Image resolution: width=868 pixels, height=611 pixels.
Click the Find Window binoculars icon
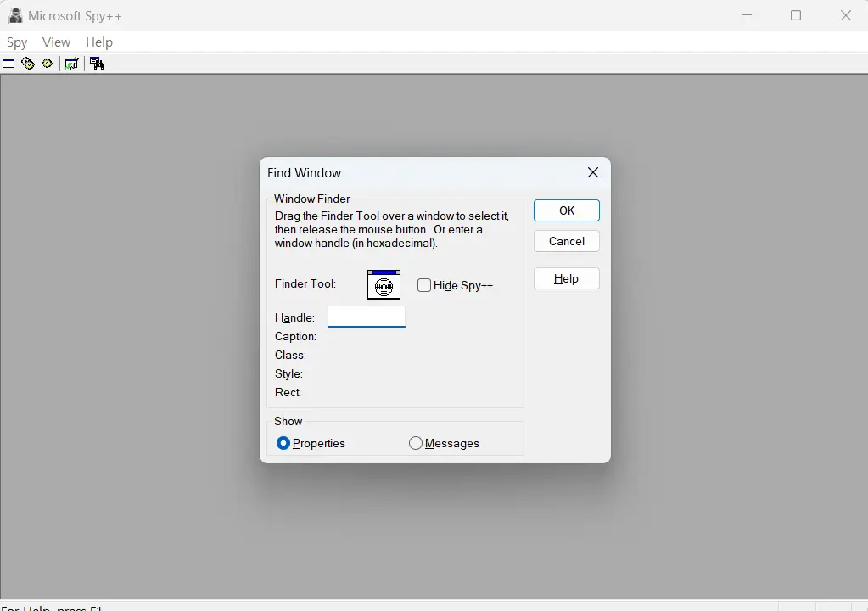(x=97, y=64)
